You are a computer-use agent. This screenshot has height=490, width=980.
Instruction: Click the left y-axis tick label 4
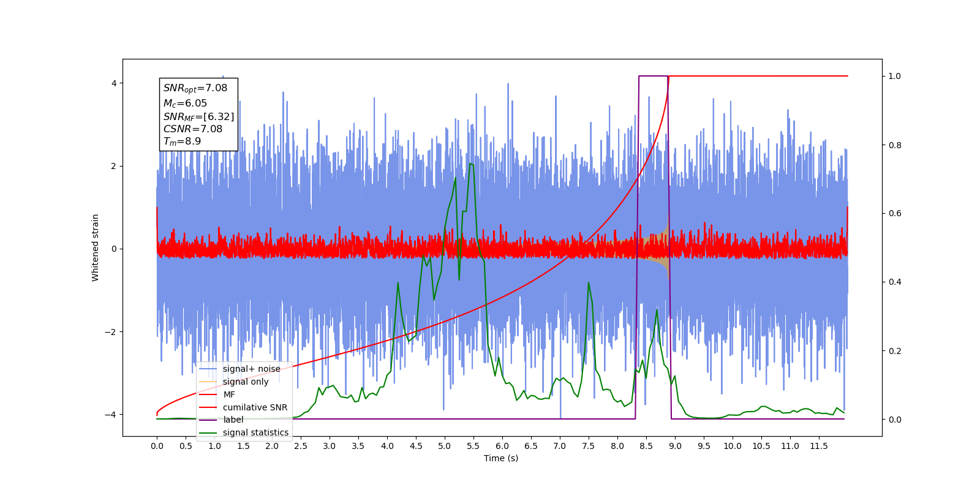pos(114,83)
